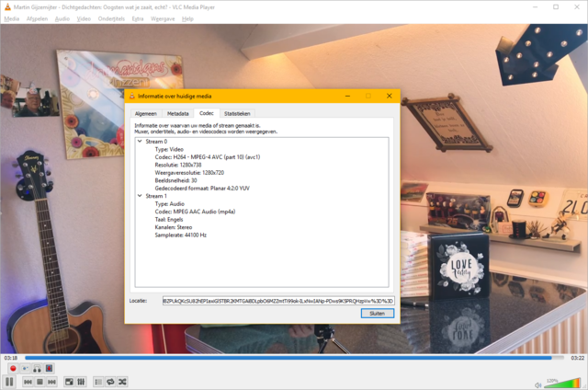Toggle loop repeat mode
588x390 pixels.
pyautogui.click(x=110, y=382)
